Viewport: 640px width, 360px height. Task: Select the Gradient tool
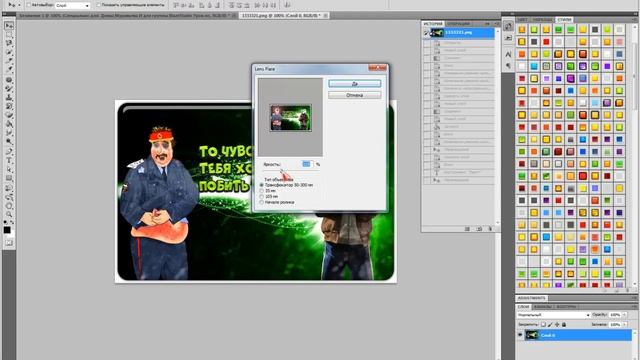coord(9,124)
